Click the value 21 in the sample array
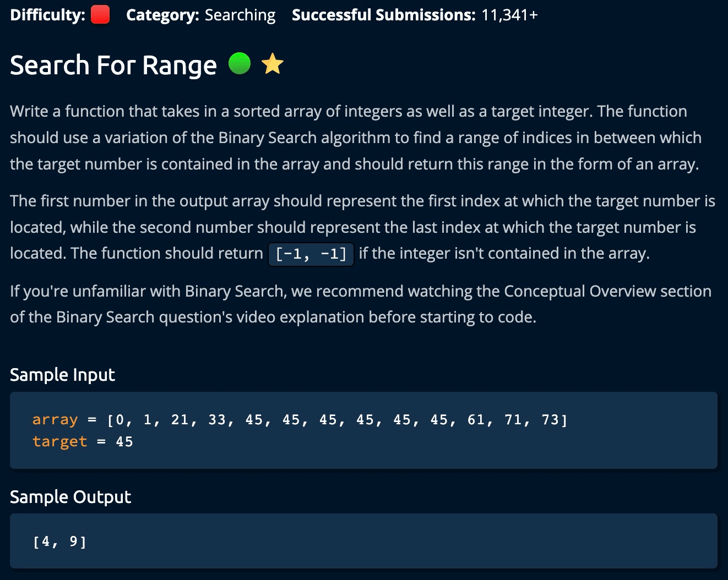Screen dimensions: 728x580 180,420
